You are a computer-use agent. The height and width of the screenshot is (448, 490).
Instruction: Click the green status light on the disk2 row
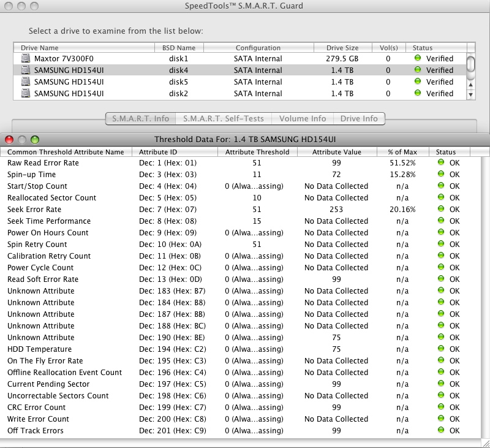click(x=418, y=93)
